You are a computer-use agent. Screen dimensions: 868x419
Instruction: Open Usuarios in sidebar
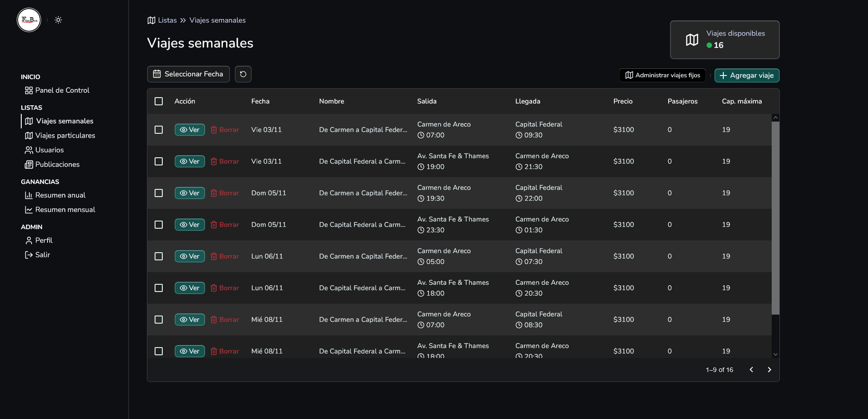tap(44, 150)
